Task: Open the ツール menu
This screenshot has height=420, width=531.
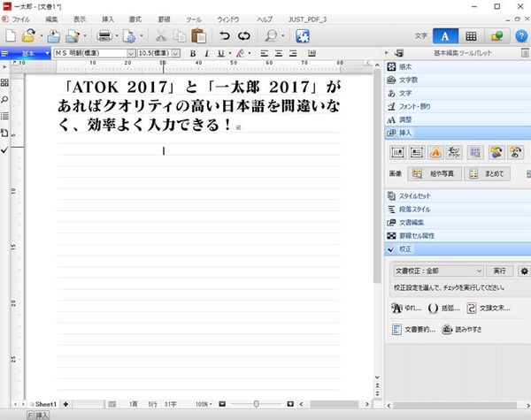Action: (194, 19)
